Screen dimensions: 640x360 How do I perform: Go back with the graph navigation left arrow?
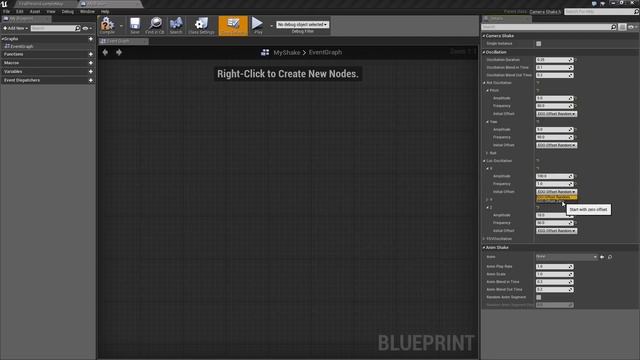click(105, 52)
